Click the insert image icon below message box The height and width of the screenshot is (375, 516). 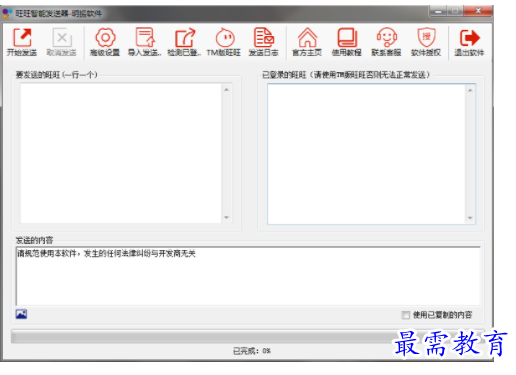pyautogui.click(x=21, y=314)
